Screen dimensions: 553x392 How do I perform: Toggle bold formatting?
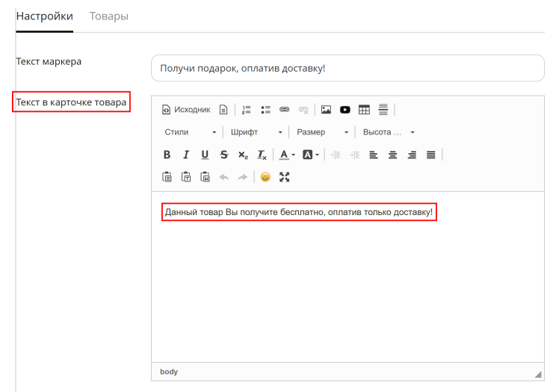167,155
